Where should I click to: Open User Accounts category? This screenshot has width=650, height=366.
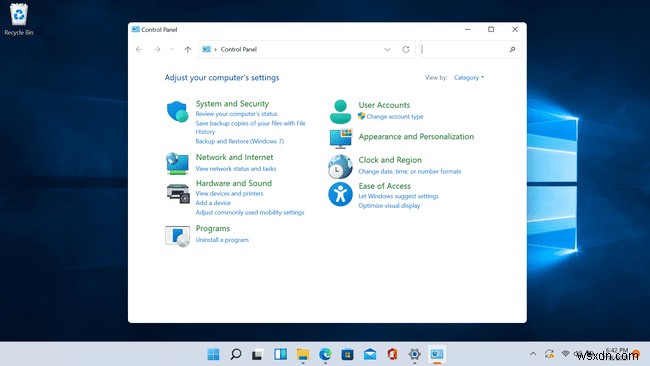click(x=384, y=105)
